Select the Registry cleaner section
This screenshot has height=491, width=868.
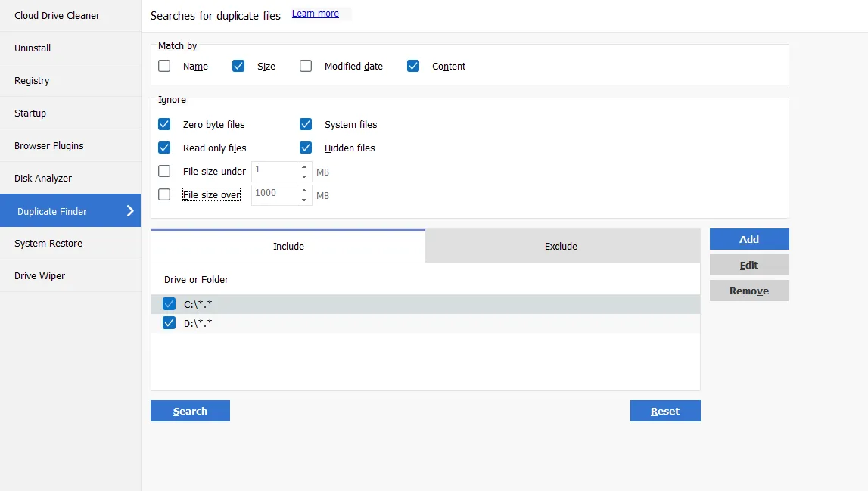pos(33,80)
